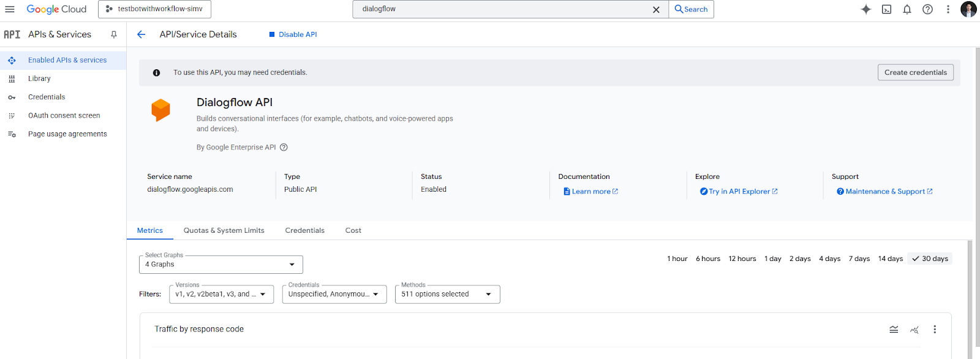Screen dimensions: 980x359
Task: Open Enabled APIs & services in sidebar
Action: 63,60
